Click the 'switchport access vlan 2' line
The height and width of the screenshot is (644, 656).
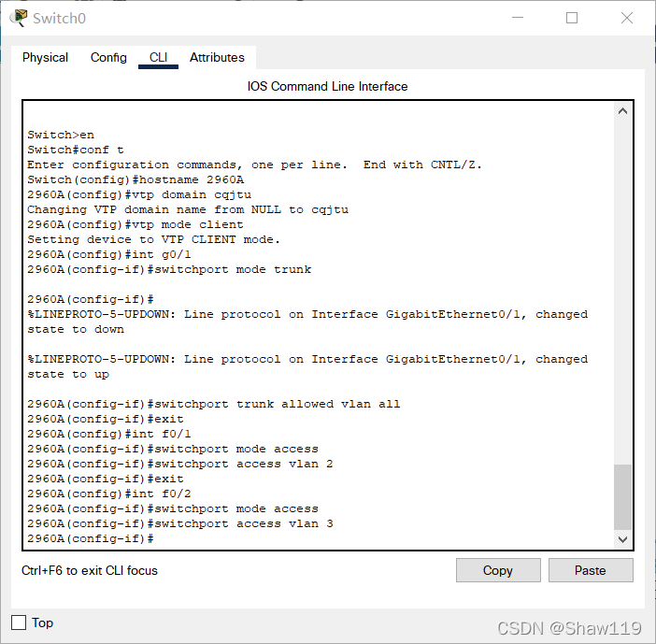click(x=180, y=464)
